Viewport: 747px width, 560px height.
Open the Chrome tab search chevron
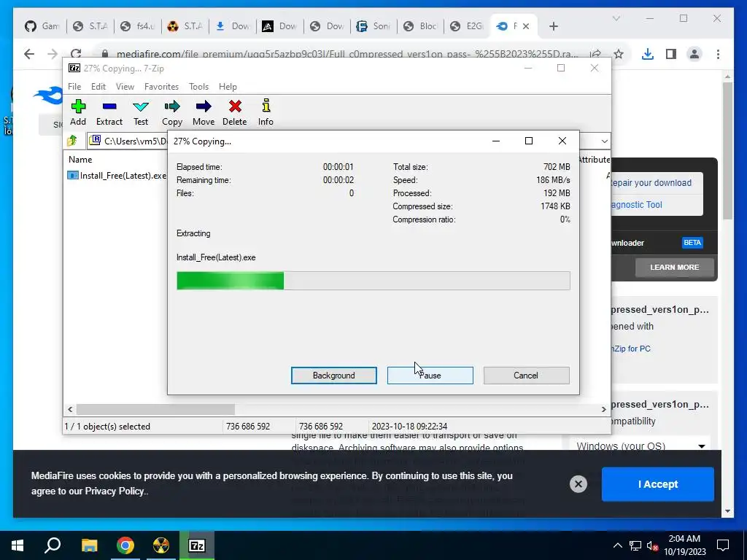pos(616,18)
